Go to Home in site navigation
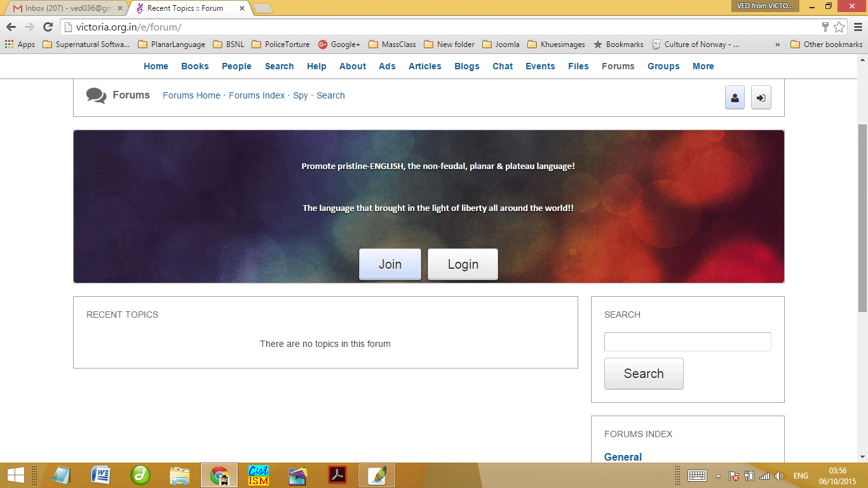868x488 pixels. (x=156, y=66)
